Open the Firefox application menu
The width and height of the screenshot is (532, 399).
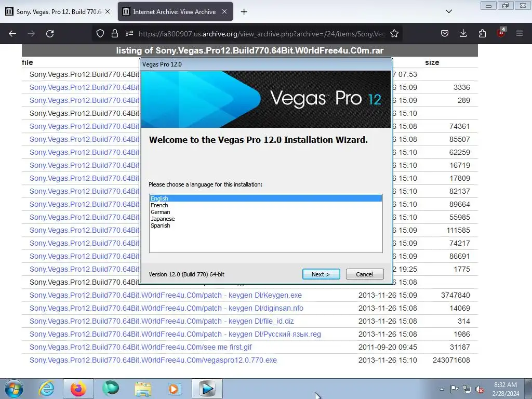pos(520,34)
